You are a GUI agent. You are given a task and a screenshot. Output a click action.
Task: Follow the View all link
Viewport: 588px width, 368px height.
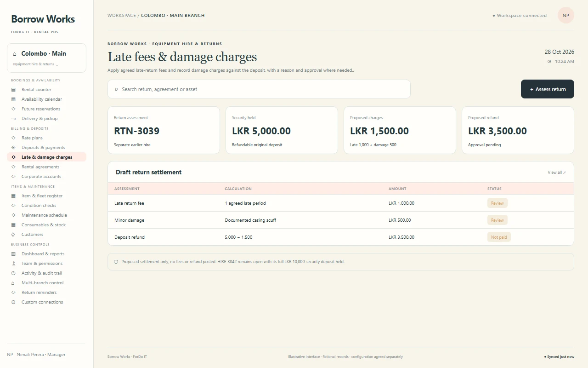(x=557, y=172)
